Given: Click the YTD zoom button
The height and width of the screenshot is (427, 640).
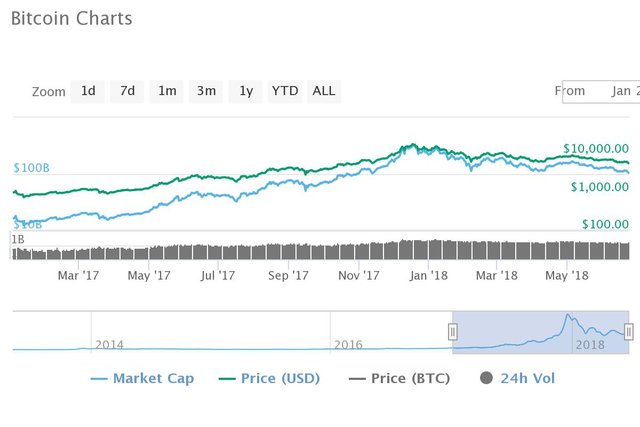Looking at the screenshot, I should (x=284, y=91).
